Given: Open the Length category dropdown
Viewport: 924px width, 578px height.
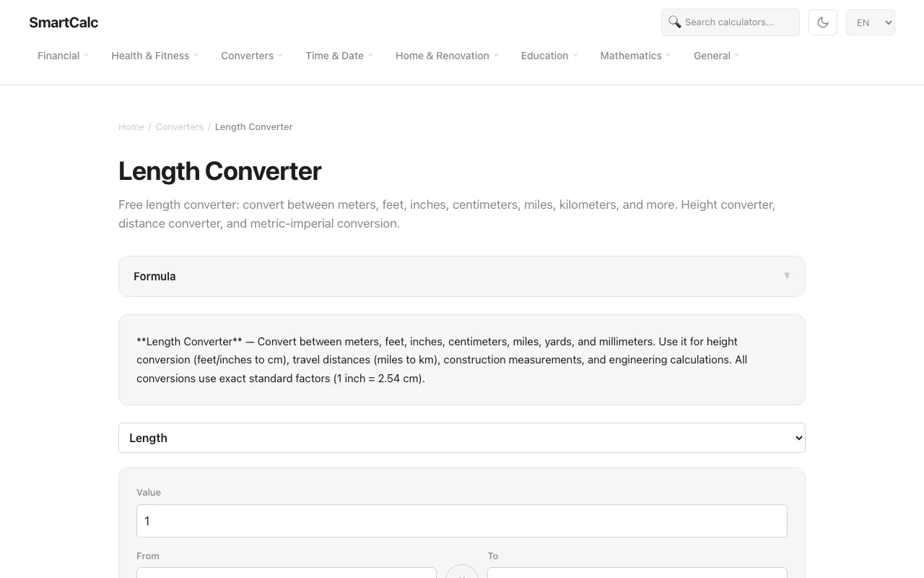Looking at the screenshot, I should click(462, 438).
